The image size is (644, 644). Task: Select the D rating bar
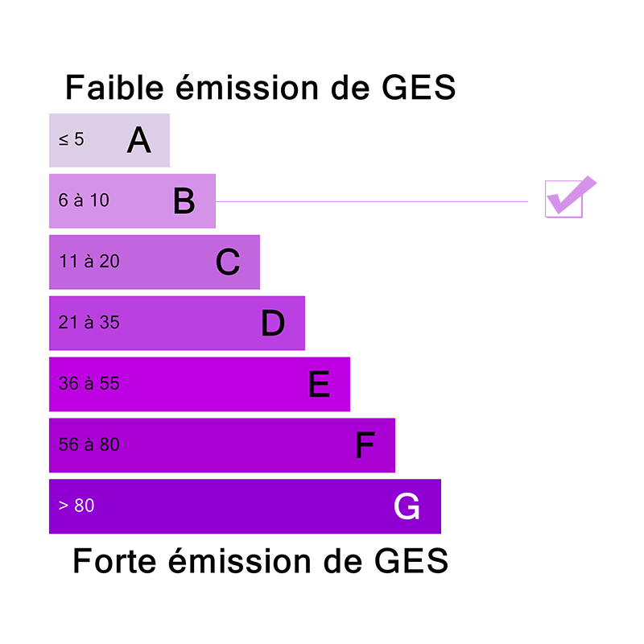[x=177, y=324]
